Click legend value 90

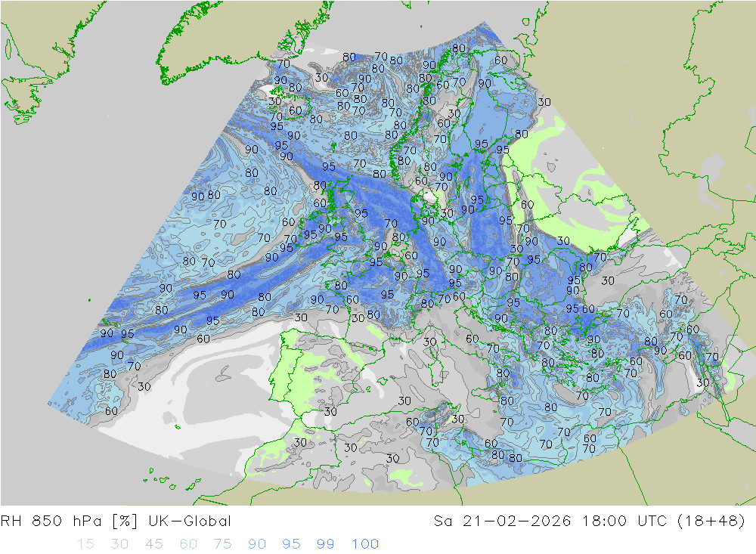click(x=257, y=544)
